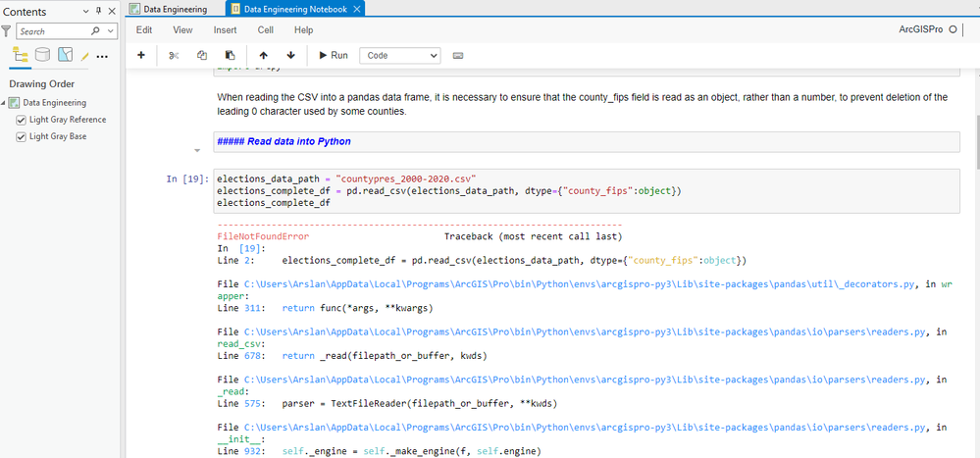Collapse the Data Engineering map tree node

(x=6, y=102)
